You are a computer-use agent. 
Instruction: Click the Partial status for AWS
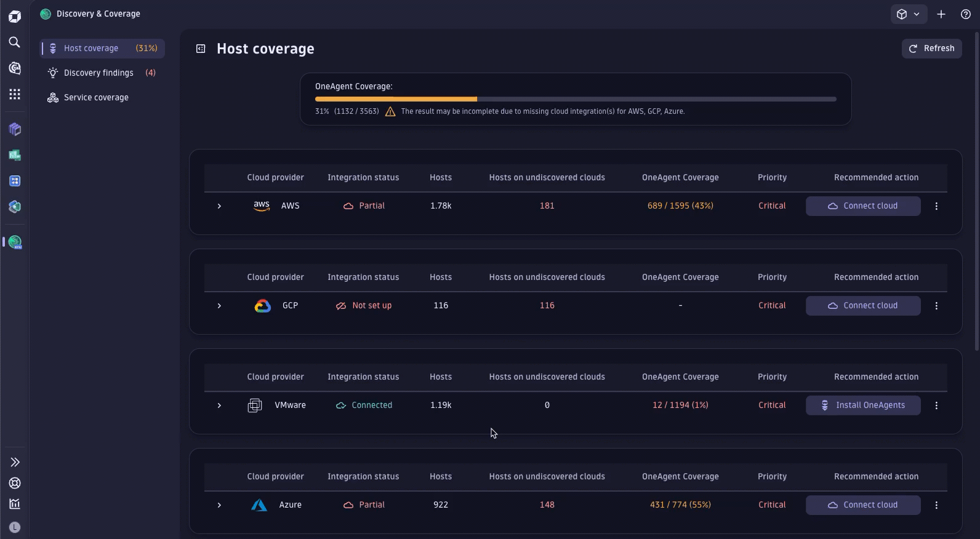click(x=364, y=206)
